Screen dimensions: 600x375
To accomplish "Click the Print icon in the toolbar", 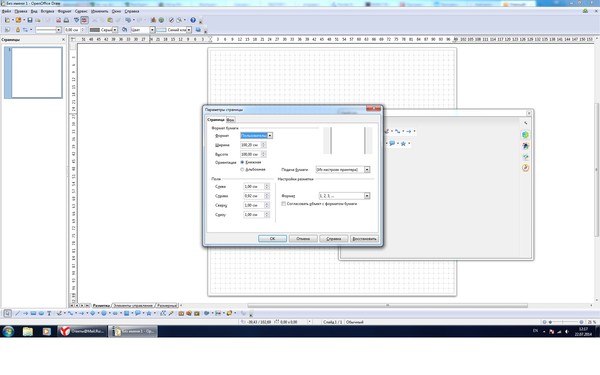I will 66,20.
